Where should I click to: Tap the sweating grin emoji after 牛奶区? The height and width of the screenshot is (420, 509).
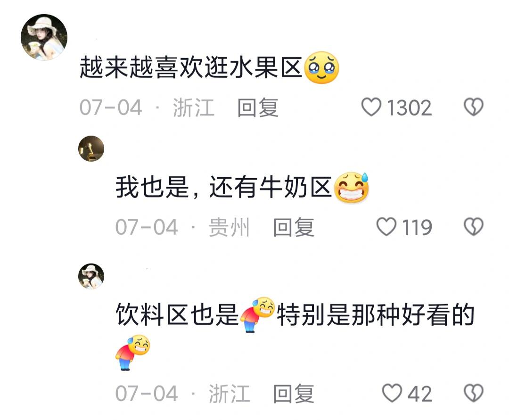[x=352, y=187]
